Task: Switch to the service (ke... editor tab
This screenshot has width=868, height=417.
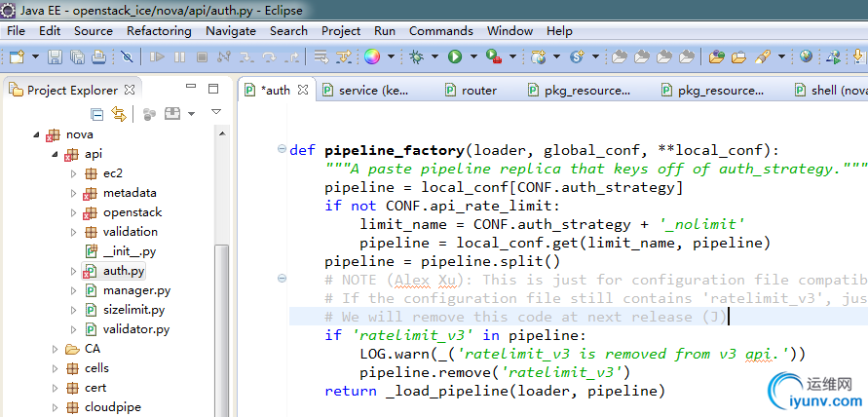Action: click(366, 91)
